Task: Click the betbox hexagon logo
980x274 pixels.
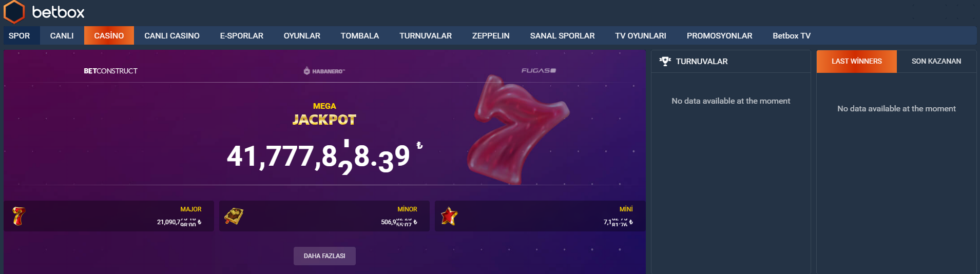Action: [x=14, y=12]
